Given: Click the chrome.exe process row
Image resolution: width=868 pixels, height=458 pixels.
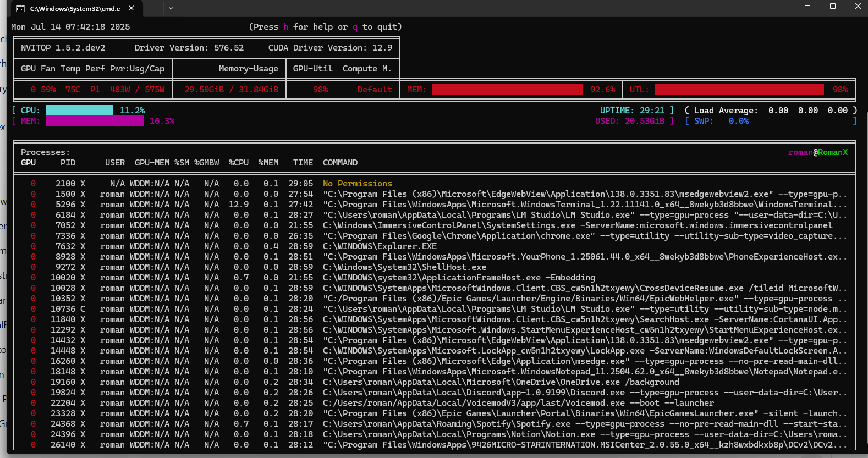Looking at the screenshot, I should 435,236.
